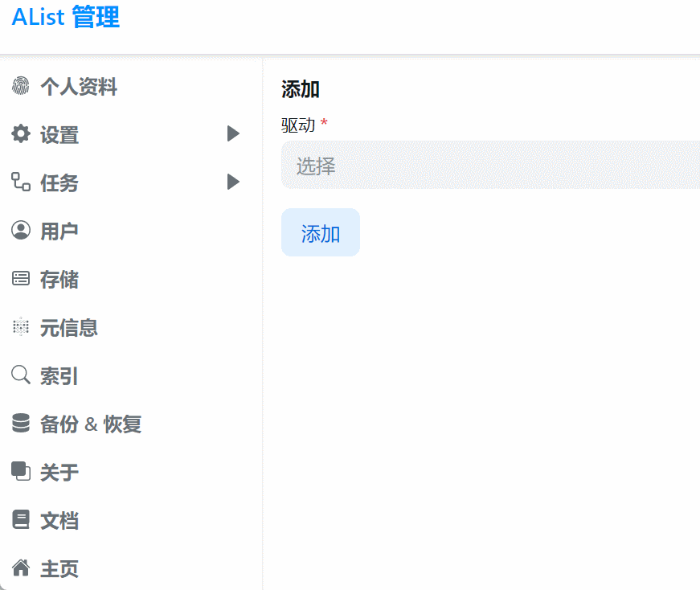Click the workflow icon next to 任务
Viewport: 700px width, 590px height.
click(x=19, y=182)
